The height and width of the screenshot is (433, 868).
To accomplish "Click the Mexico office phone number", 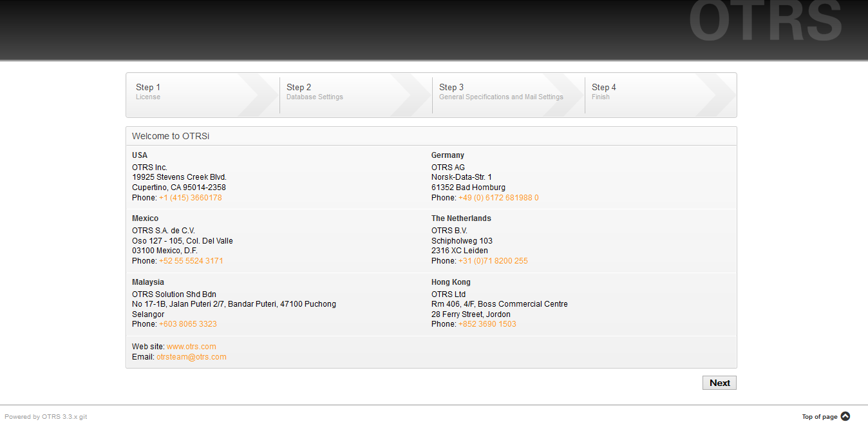I will (x=191, y=261).
